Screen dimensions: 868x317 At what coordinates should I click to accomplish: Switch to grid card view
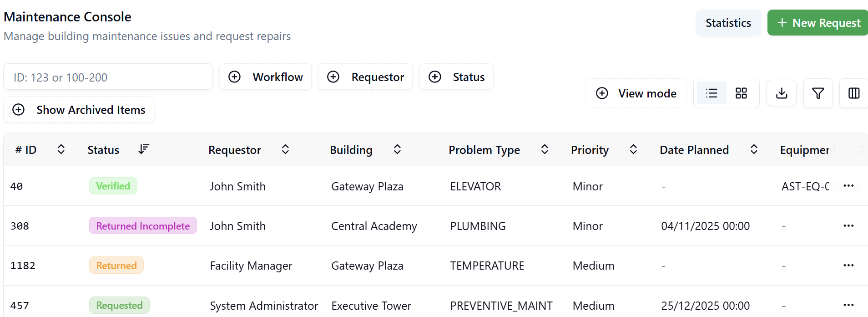[741, 93]
